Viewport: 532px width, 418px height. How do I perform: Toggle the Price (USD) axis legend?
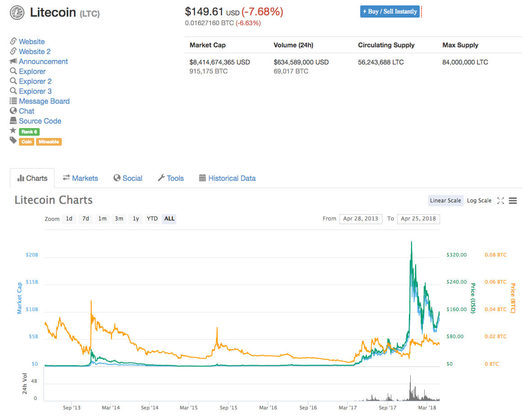(473, 298)
